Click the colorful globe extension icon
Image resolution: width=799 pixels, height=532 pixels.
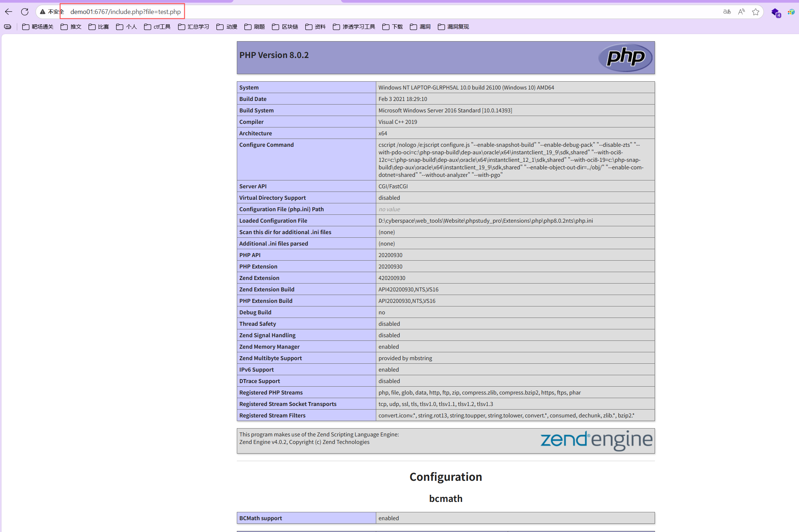[791, 12]
